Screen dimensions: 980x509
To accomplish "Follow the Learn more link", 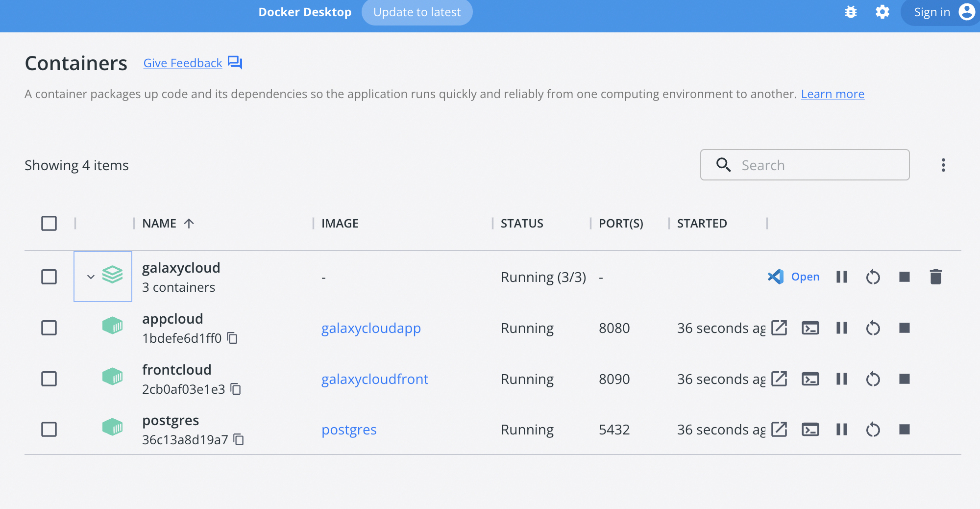I will tap(833, 94).
